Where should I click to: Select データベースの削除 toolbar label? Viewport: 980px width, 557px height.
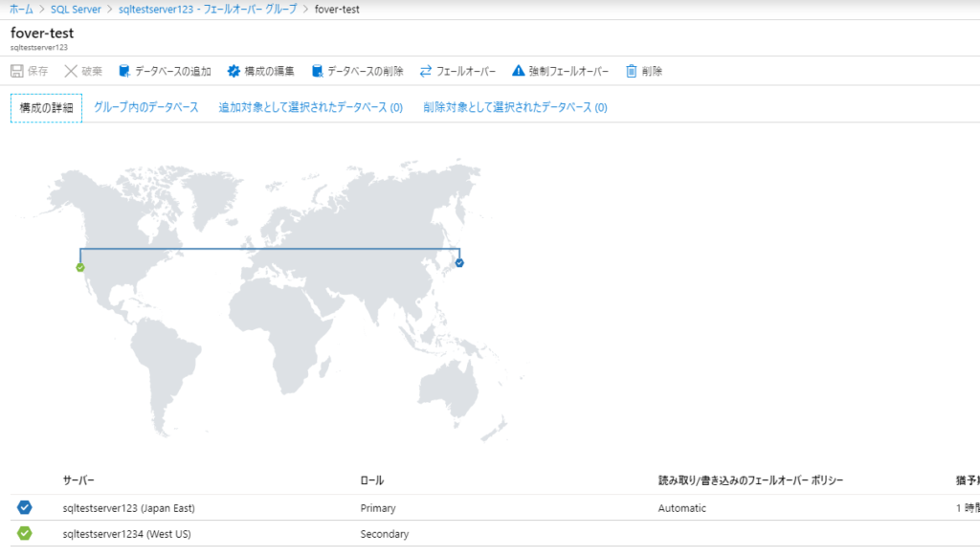366,71
